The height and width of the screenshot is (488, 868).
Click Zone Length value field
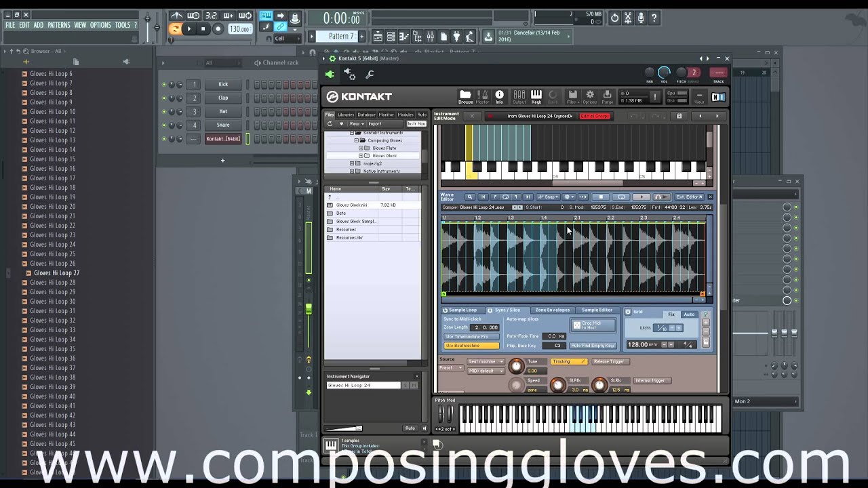[x=486, y=327]
